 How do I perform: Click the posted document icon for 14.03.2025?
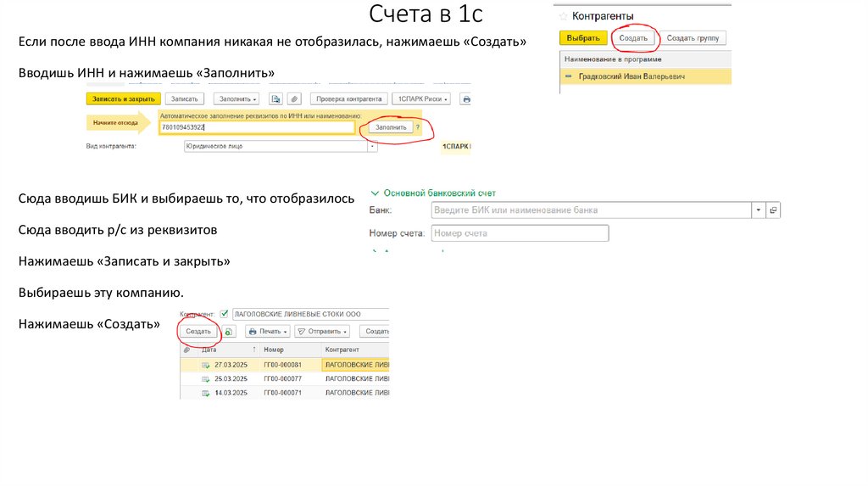click(205, 393)
